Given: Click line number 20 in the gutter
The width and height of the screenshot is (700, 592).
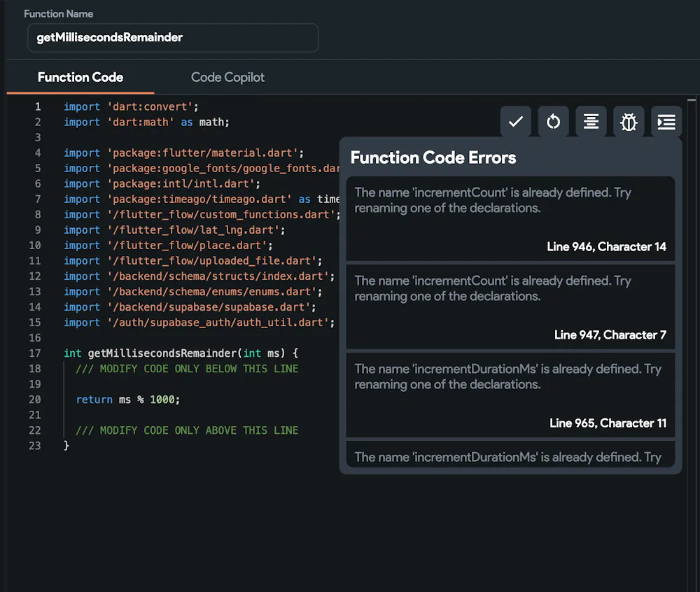Looking at the screenshot, I should (35, 400).
